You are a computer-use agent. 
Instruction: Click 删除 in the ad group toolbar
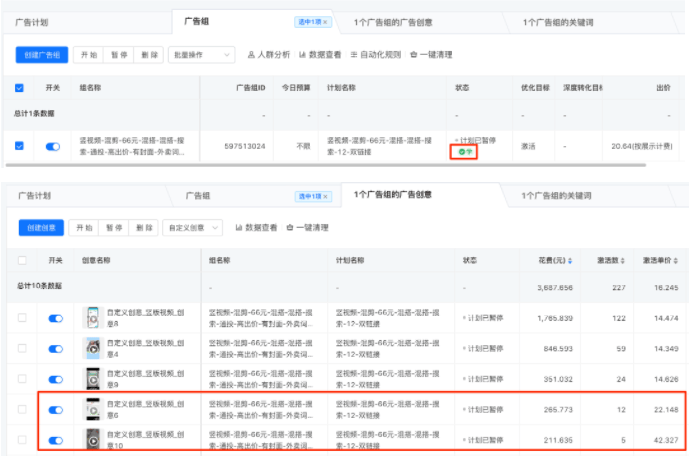(149, 55)
